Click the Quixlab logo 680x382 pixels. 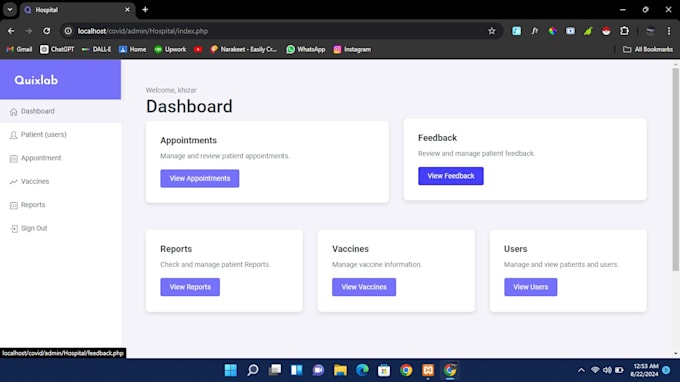[x=36, y=80]
